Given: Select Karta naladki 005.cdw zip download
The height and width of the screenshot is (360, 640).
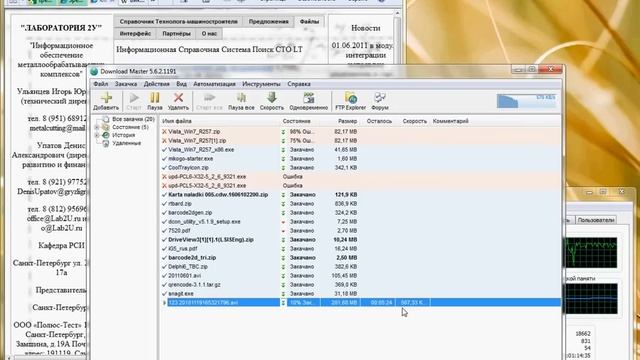Looking at the screenshot, I should pos(360,194).
